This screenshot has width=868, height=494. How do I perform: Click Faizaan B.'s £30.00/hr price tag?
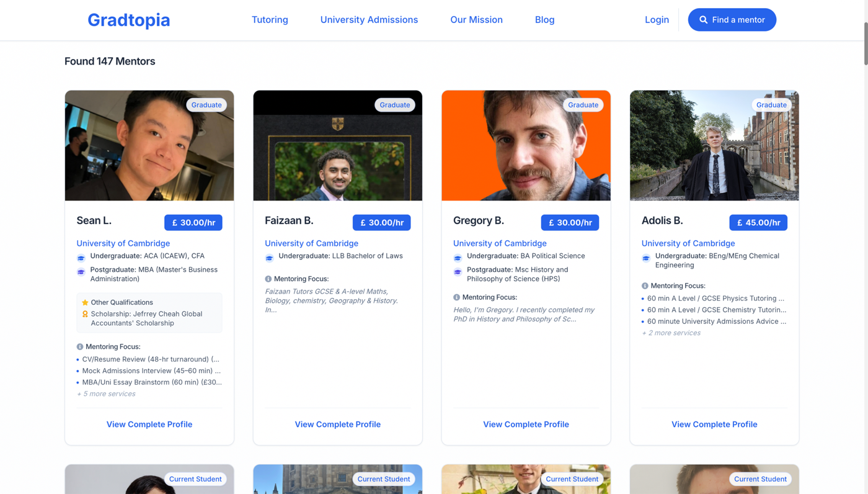pyautogui.click(x=381, y=222)
